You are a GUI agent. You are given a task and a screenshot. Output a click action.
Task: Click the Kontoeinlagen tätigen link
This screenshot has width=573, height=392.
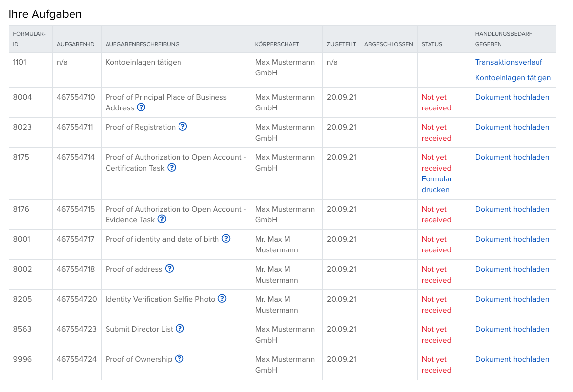coord(513,78)
